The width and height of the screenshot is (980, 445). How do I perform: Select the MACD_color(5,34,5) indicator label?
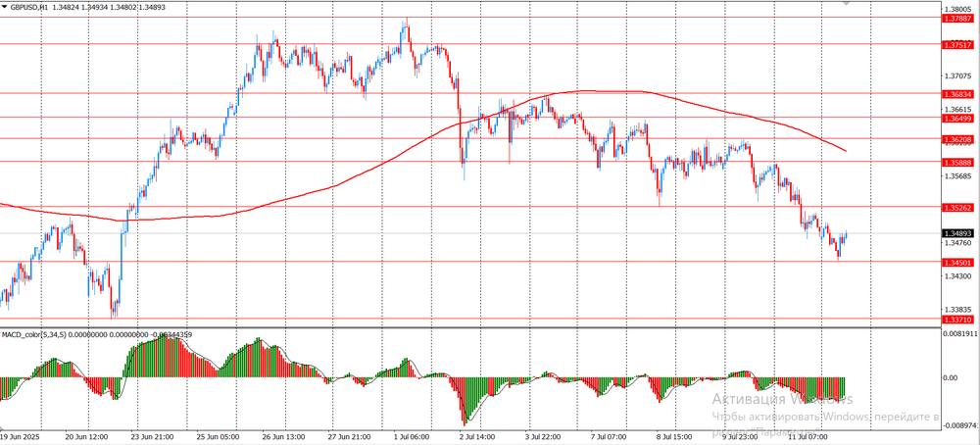(x=33, y=335)
